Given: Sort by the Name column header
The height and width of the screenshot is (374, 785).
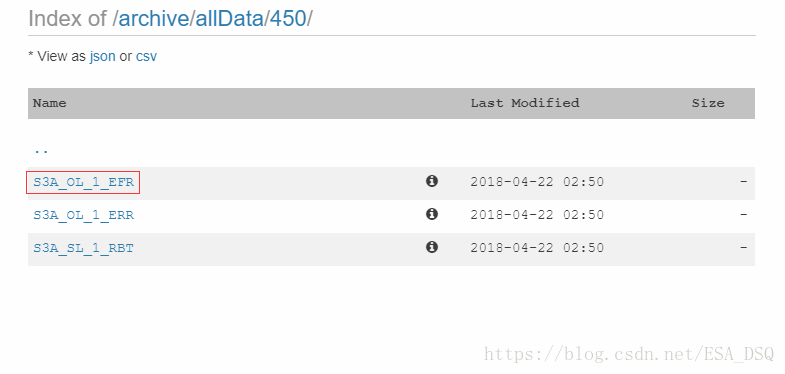Looking at the screenshot, I should (x=50, y=103).
